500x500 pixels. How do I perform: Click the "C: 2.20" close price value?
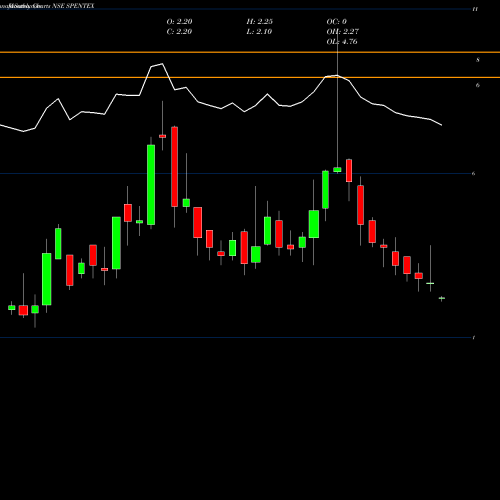point(179,32)
